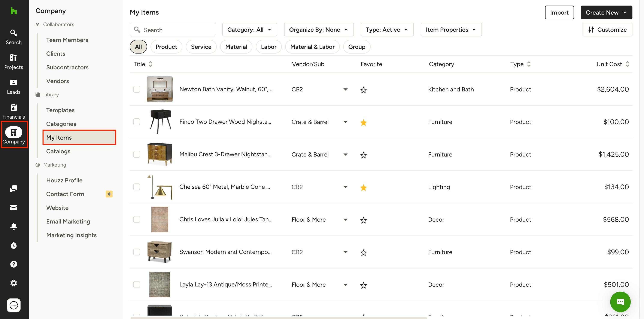Open Financials in the left sidebar
This screenshot has height=319, width=644.
pos(13,111)
